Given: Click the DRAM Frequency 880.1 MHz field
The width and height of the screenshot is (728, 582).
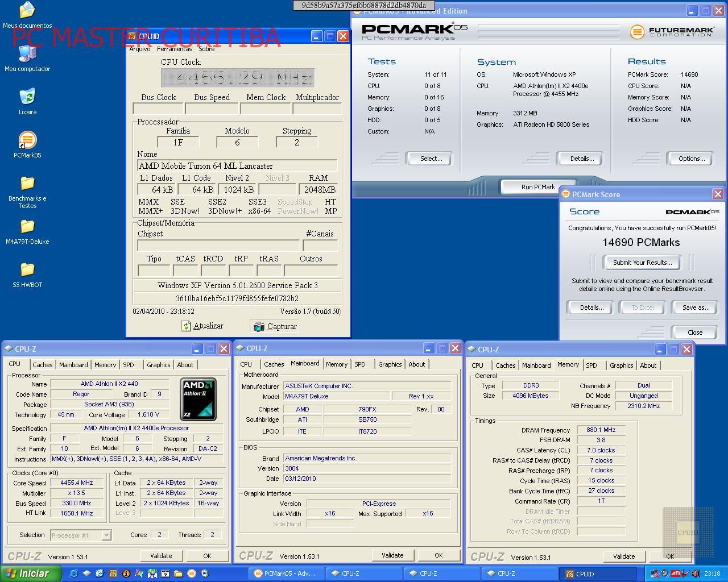Looking at the screenshot, I should pos(601,430).
